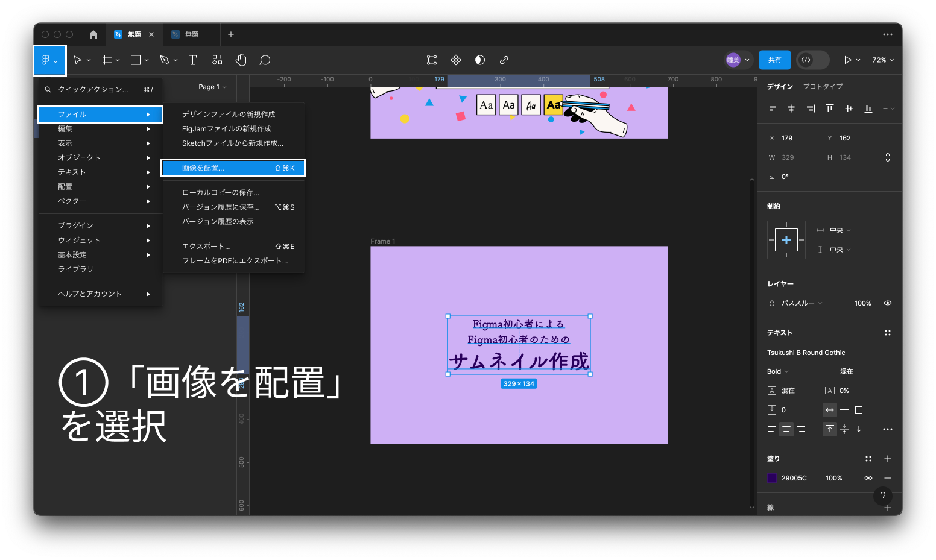
Task: Toggle the Dev Mode switch
Action: tap(812, 60)
